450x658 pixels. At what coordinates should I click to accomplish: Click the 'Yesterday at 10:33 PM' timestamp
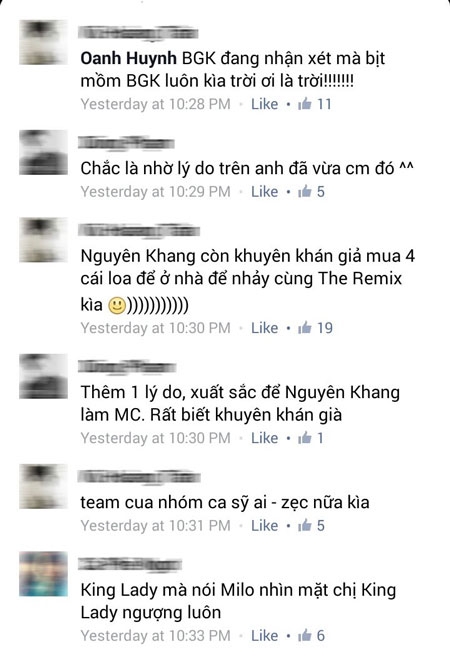click(155, 636)
